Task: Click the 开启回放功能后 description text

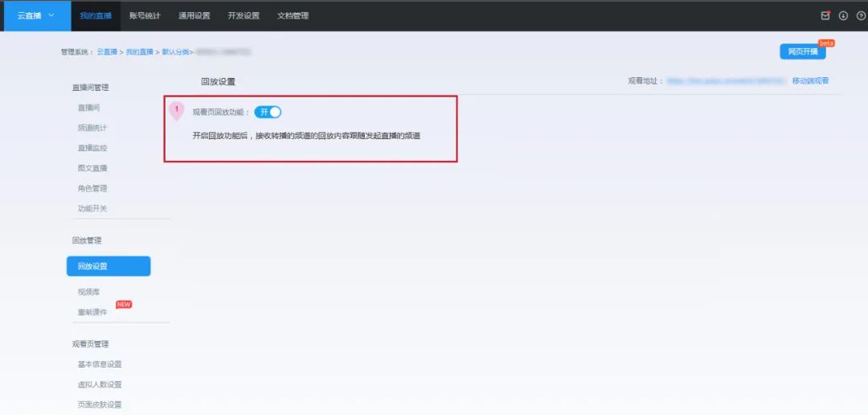Action: [x=306, y=136]
